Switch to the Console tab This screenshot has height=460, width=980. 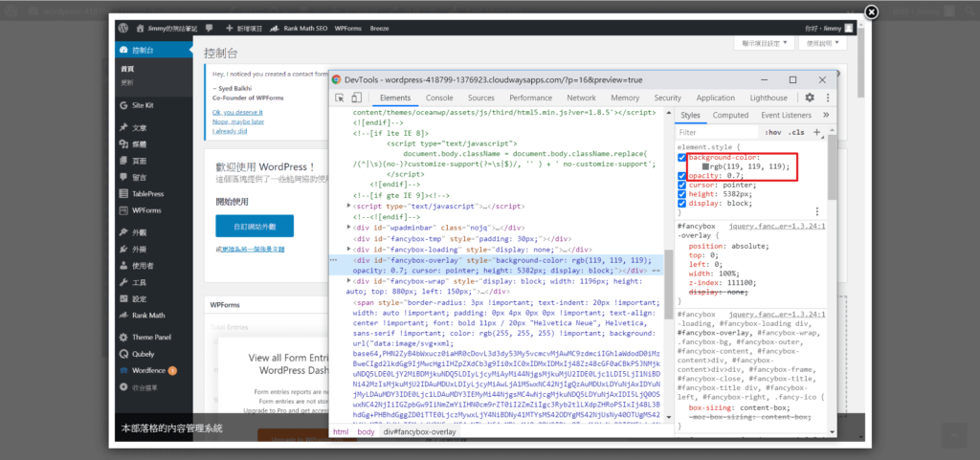[x=439, y=98]
